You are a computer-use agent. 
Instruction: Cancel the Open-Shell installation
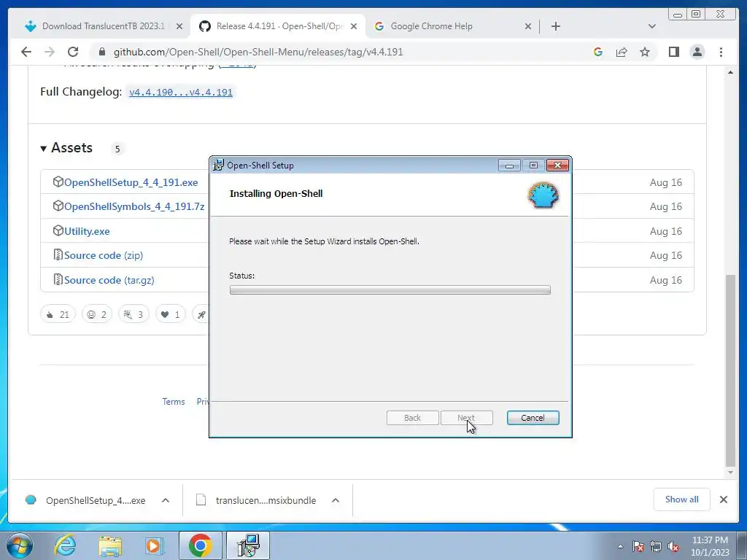(533, 418)
